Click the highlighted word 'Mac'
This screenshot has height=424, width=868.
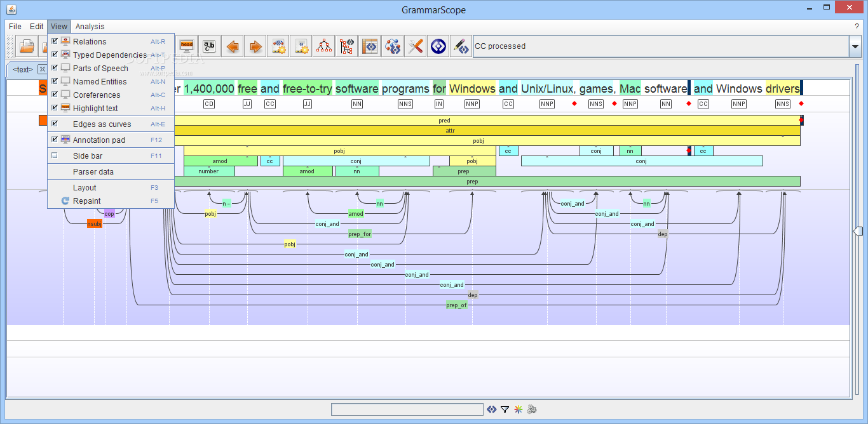click(x=630, y=89)
